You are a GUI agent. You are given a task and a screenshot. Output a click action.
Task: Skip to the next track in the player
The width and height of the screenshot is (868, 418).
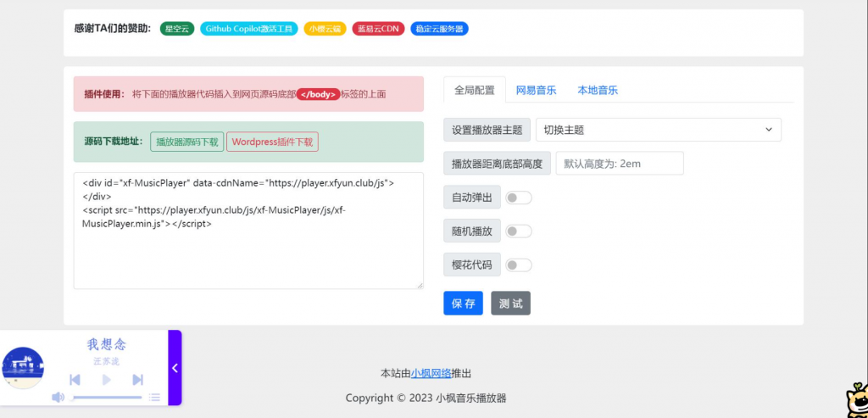tap(138, 380)
